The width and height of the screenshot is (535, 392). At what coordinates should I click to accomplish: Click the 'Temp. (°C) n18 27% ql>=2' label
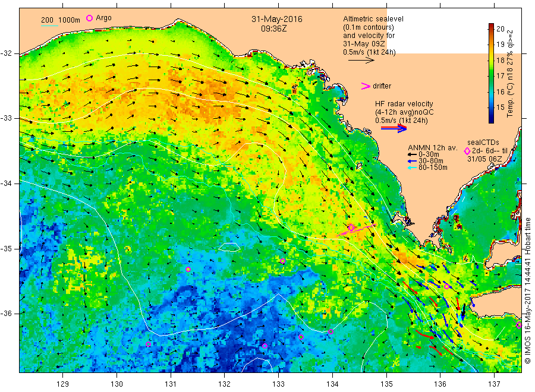point(510,74)
